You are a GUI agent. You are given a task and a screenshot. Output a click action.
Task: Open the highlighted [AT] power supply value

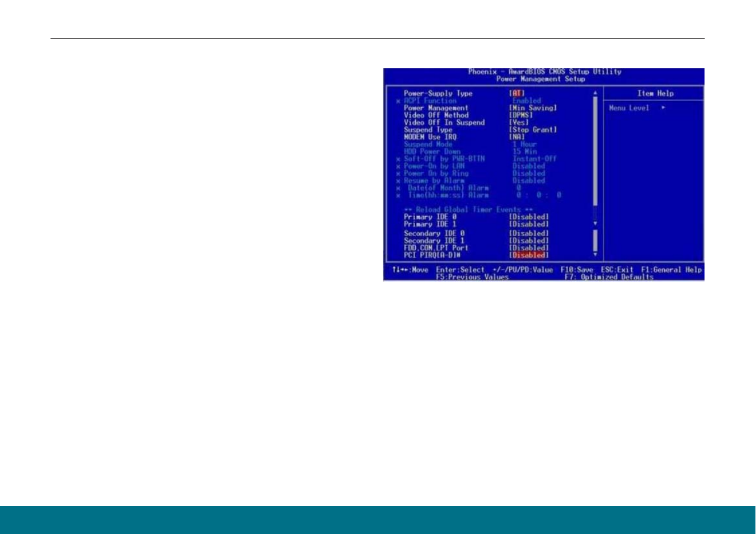point(517,93)
